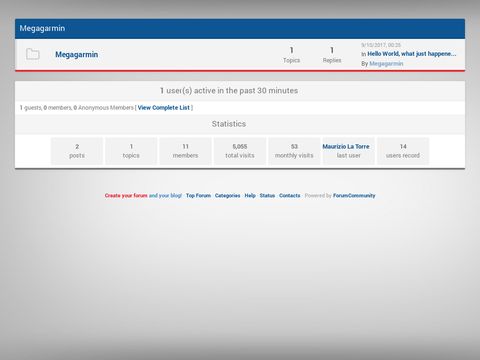Image resolution: width=480 pixels, height=360 pixels.
Task: Open the Status footer link
Action: (267, 196)
